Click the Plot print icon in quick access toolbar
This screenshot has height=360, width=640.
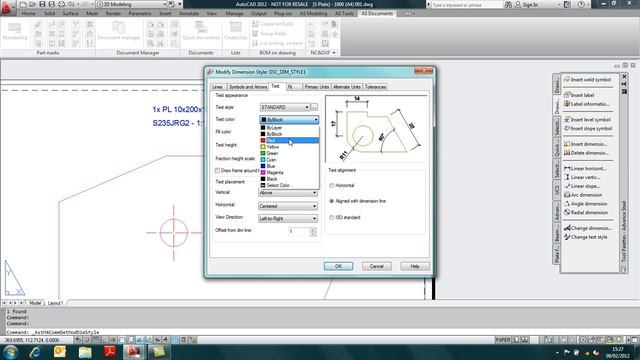[x=61, y=4]
